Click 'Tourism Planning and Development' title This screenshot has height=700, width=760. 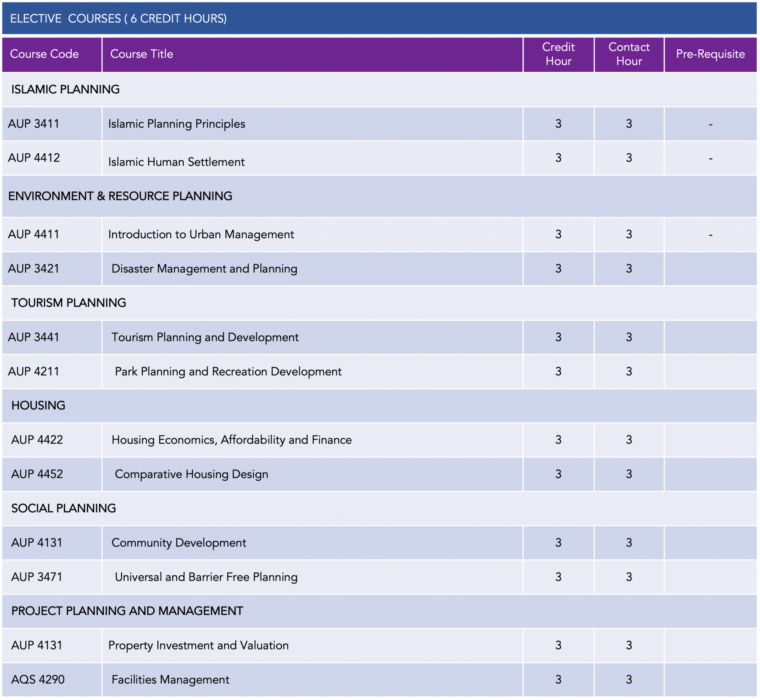(205, 337)
